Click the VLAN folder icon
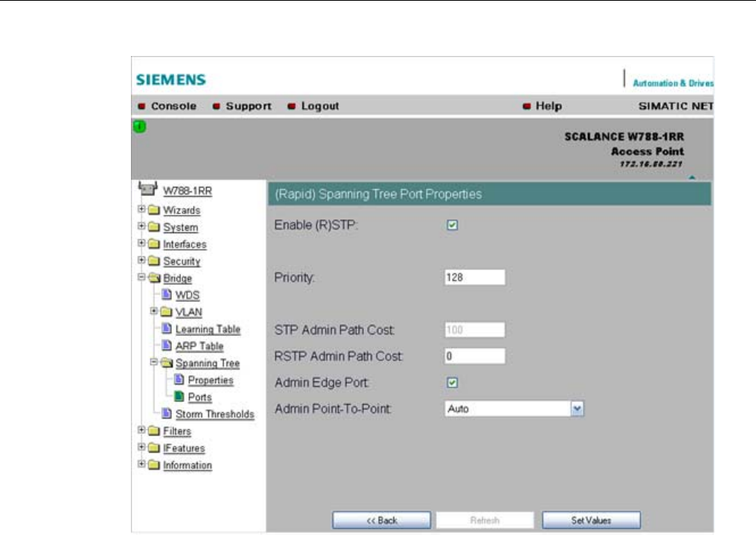Screen dimensions: 756x535 point(166,312)
